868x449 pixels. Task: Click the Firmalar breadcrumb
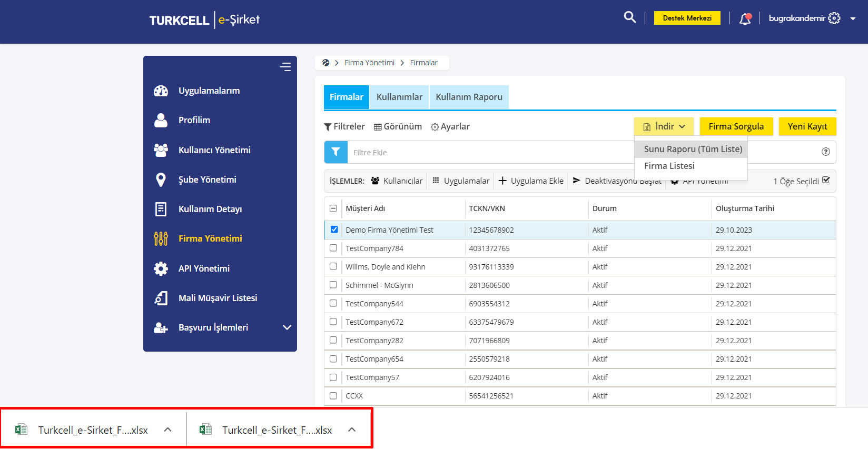pos(423,63)
